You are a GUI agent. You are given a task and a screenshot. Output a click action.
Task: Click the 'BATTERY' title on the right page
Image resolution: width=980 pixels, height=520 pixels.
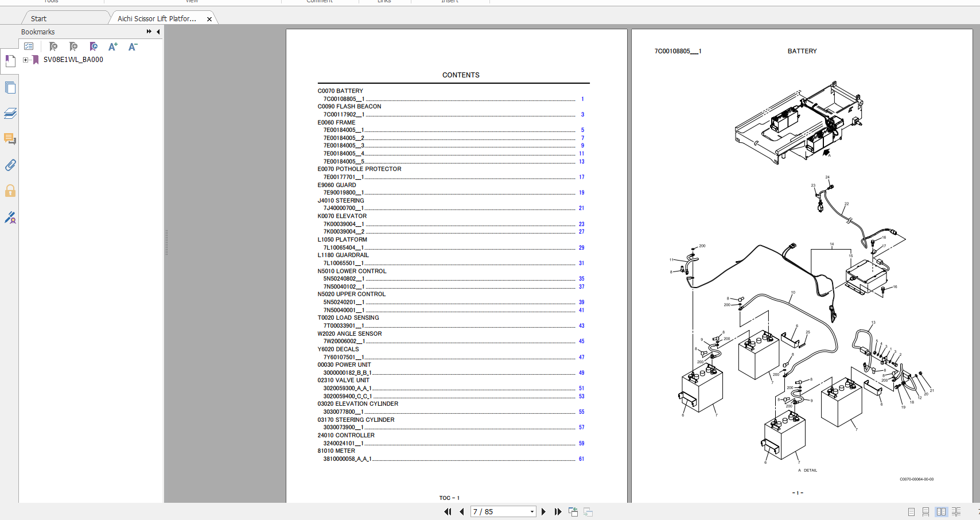[x=802, y=51]
